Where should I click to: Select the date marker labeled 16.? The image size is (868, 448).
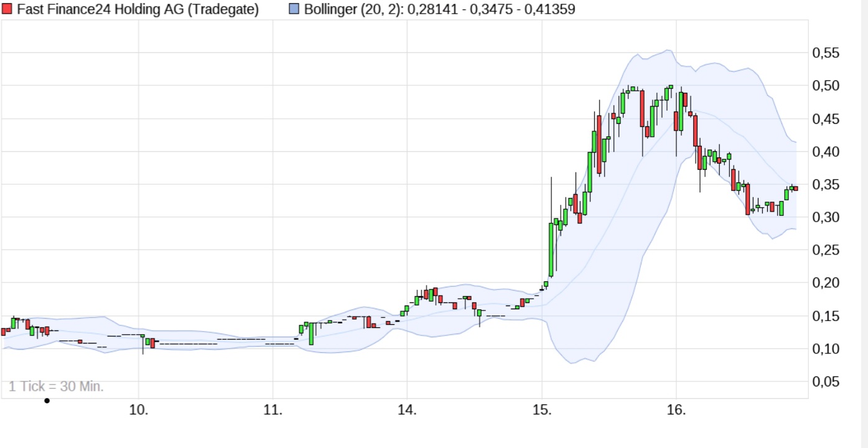[676, 410]
